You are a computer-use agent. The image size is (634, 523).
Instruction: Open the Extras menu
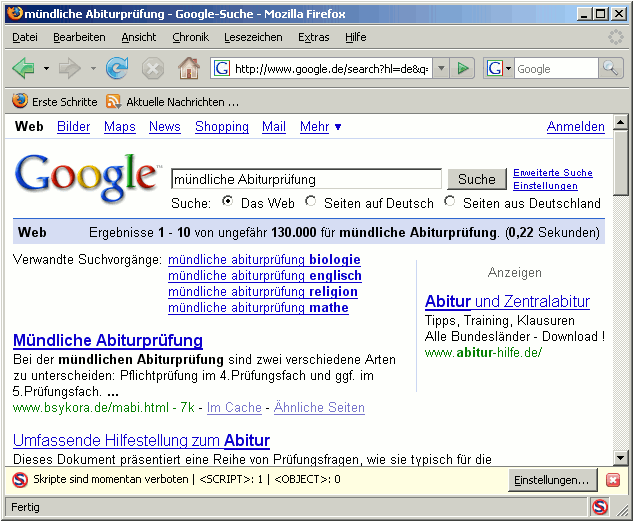pos(314,37)
